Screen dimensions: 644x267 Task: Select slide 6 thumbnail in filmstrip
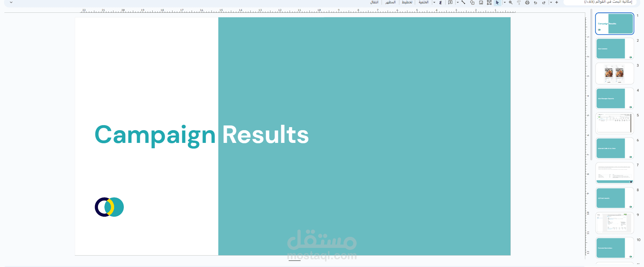pos(614,148)
